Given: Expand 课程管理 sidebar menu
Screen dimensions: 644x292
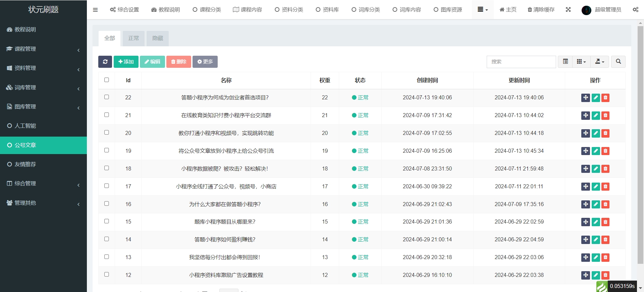Looking at the screenshot, I should tap(43, 49).
